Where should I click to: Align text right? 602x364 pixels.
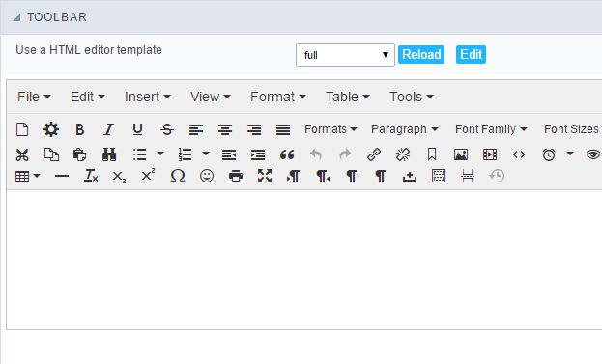point(254,129)
